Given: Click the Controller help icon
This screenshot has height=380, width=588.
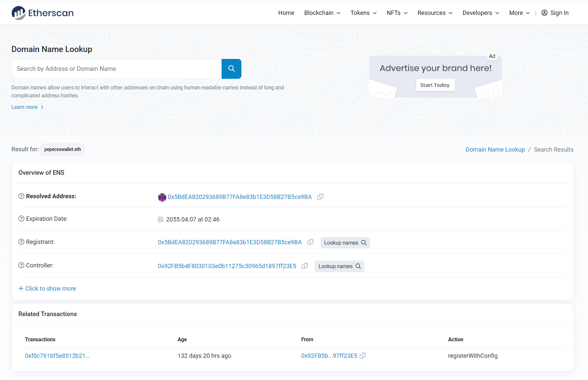Looking at the screenshot, I should [x=21, y=265].
